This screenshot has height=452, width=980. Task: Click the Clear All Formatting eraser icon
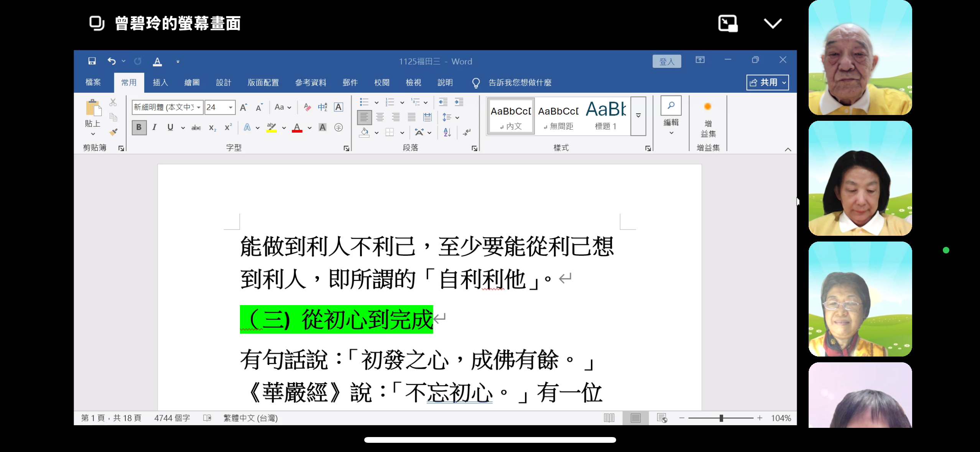click(307, 107)
